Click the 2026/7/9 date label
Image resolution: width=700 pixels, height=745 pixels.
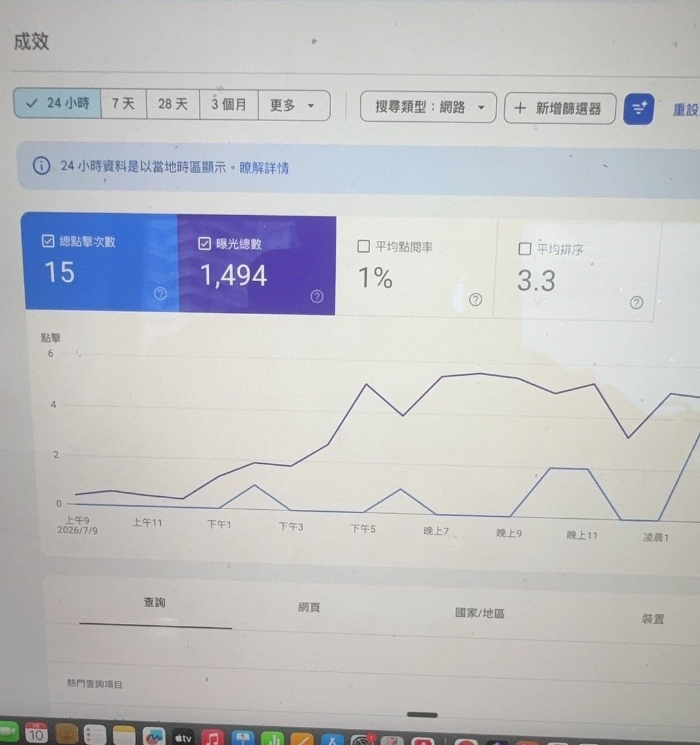pos(78,530)
